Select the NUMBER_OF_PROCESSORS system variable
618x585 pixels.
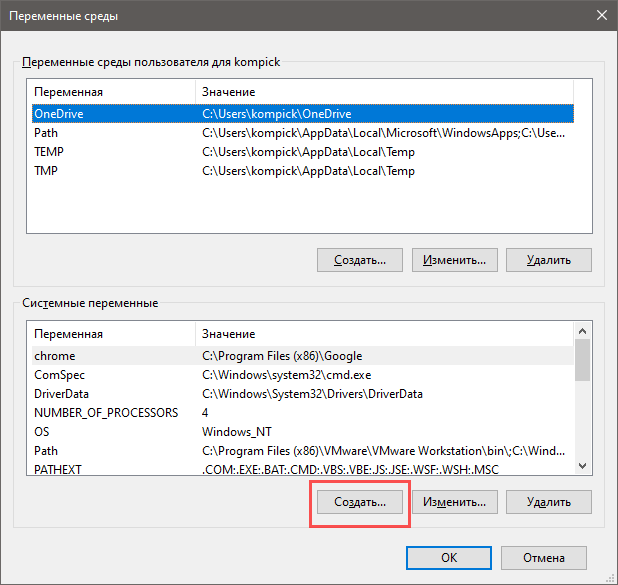[x=303, y=413]
